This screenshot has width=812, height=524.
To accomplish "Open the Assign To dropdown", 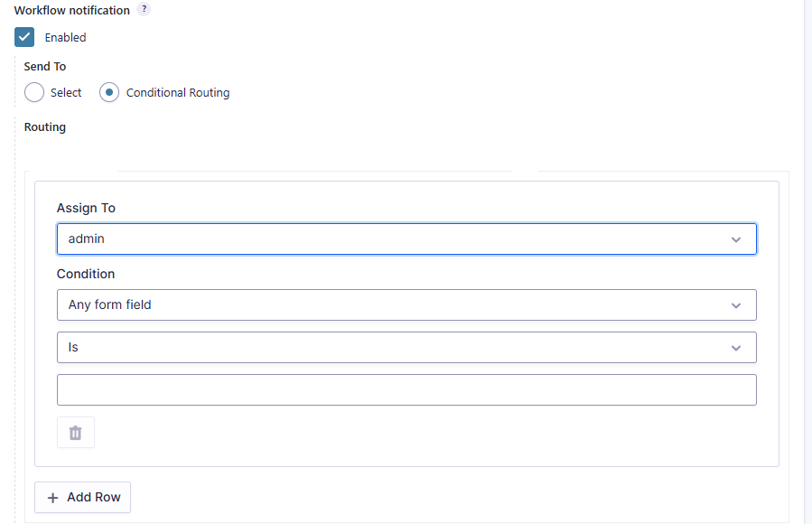I will pos(406,239).
